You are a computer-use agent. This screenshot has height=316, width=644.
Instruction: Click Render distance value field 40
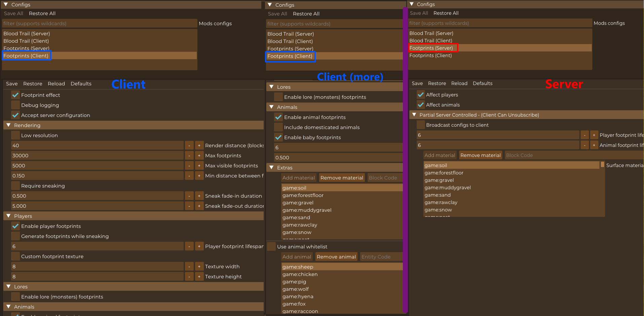pos(98,146)
